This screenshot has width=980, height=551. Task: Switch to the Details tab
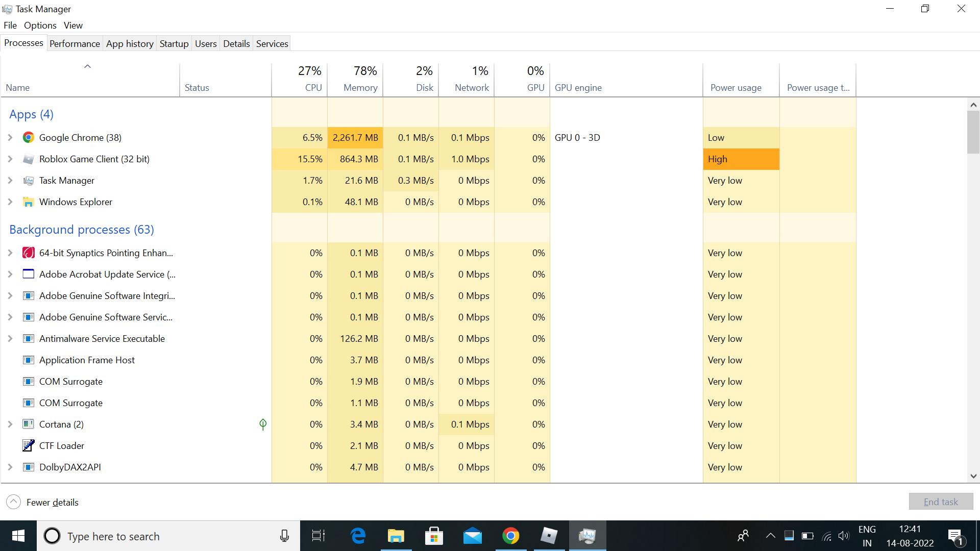point(236,44)
